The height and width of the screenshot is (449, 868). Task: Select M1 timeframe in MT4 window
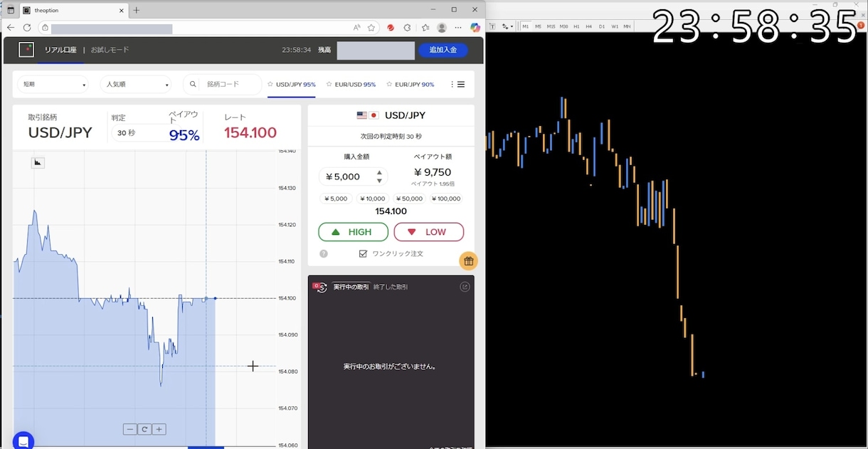(526, 26)
